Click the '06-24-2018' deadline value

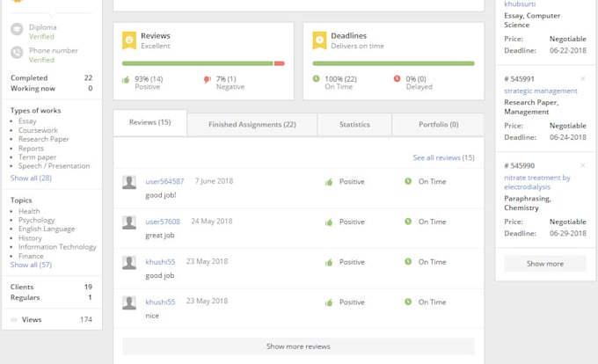(x=567, y=137)
